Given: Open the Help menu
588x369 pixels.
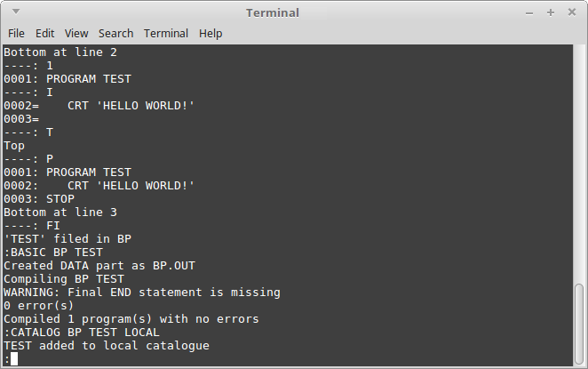Looking at the screenshot, I should pyautogui.click(x=211, y=34).
